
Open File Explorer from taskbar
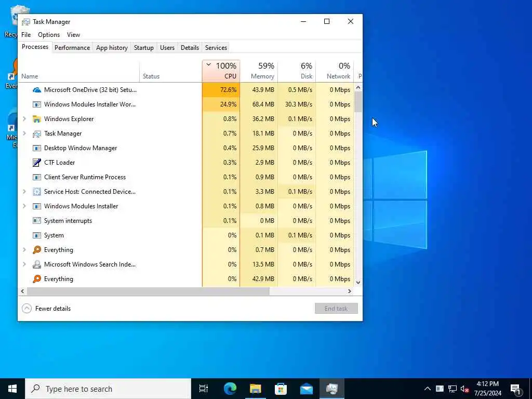click(255, 389)
